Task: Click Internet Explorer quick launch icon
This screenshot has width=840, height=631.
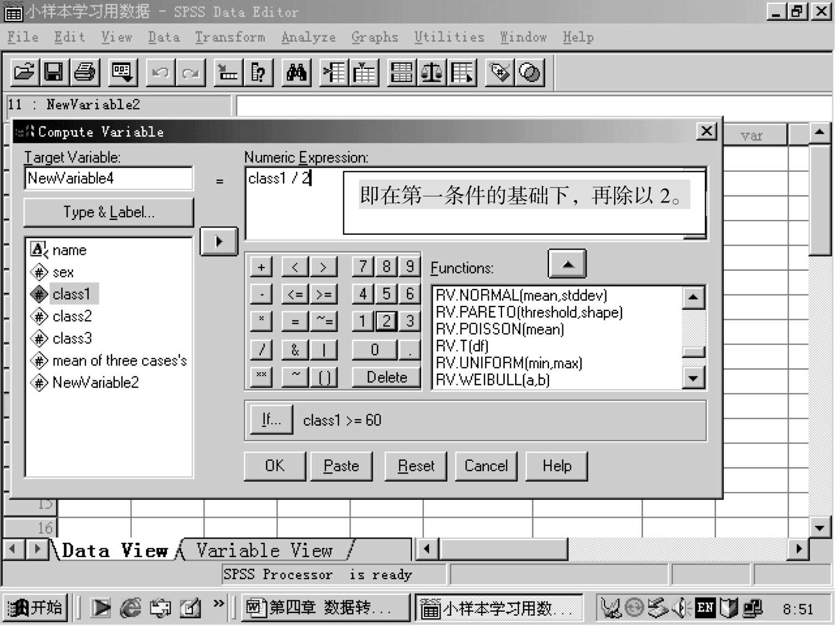Action: click(130, 608)
